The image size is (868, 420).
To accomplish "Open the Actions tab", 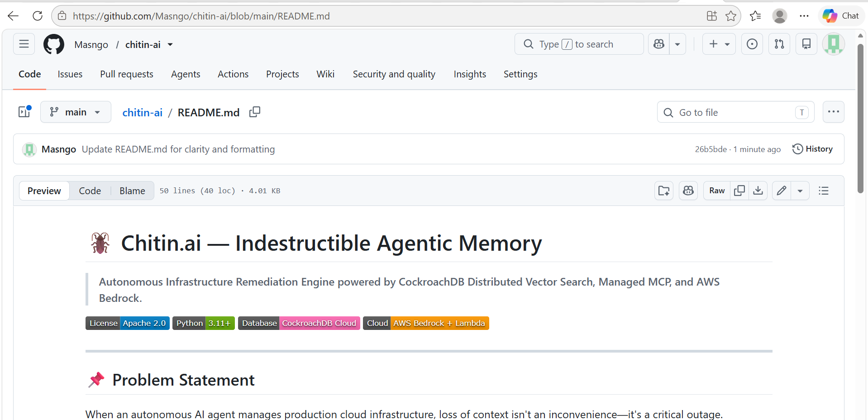I will tap(233, 74).
